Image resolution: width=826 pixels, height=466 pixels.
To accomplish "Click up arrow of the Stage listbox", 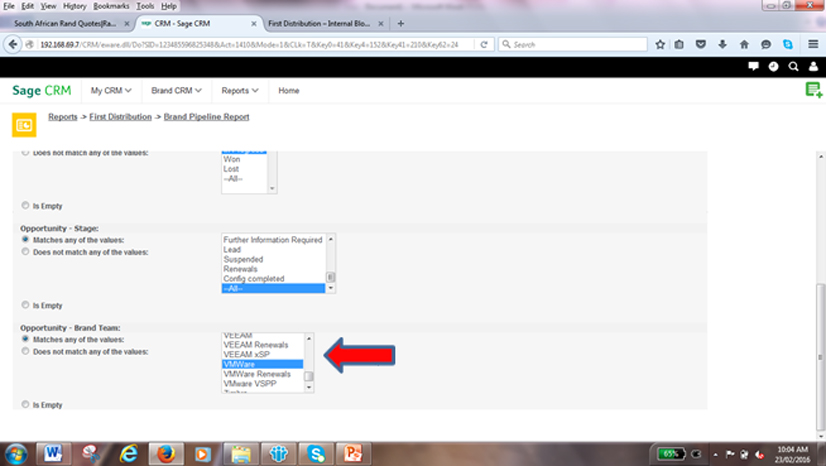I will 331,239.
